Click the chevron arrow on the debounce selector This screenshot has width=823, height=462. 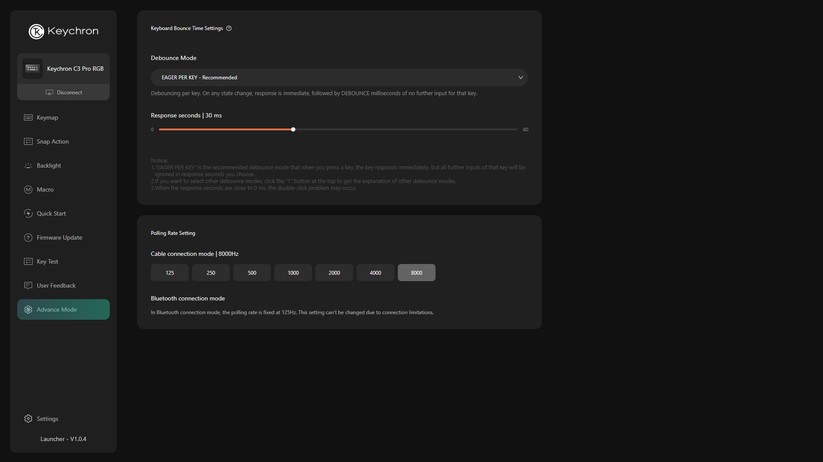(520, 77)
